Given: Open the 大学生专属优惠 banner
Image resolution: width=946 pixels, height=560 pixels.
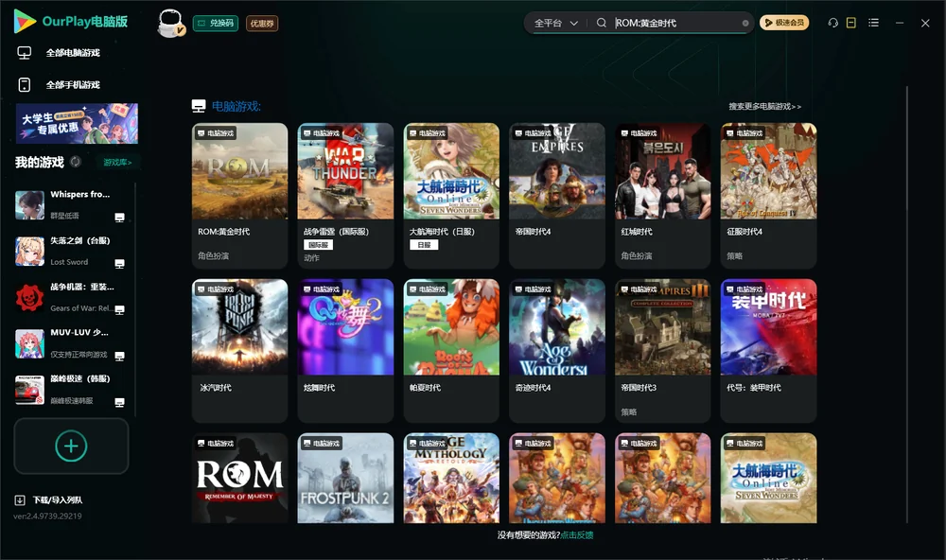Looking at the screenshot, I should click(x=77, y=123).
